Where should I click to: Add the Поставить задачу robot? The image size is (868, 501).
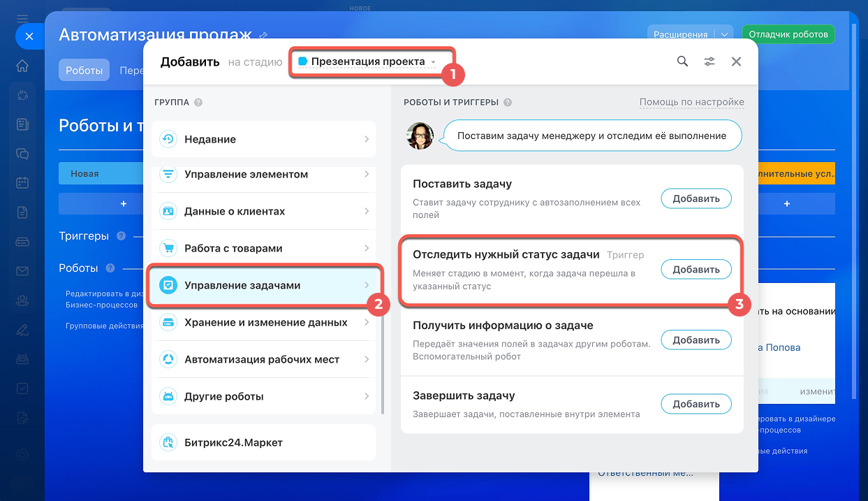696,198
